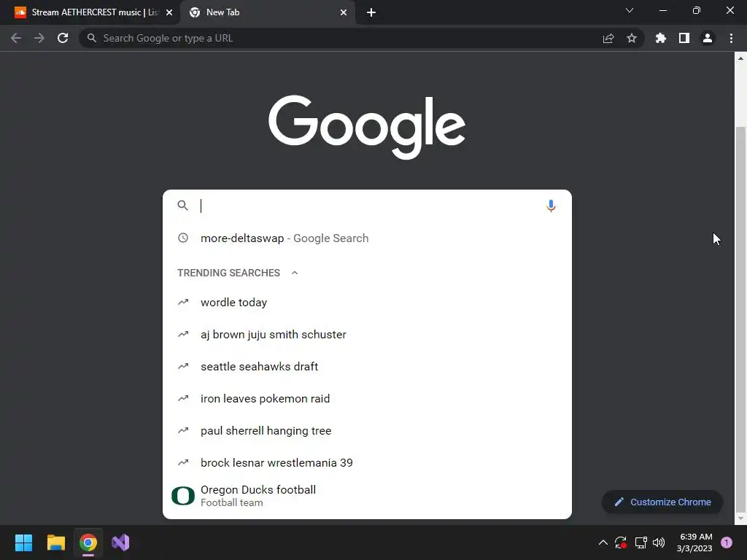
Task: Click the Oregon Ducks team logo
Action: 183,496
